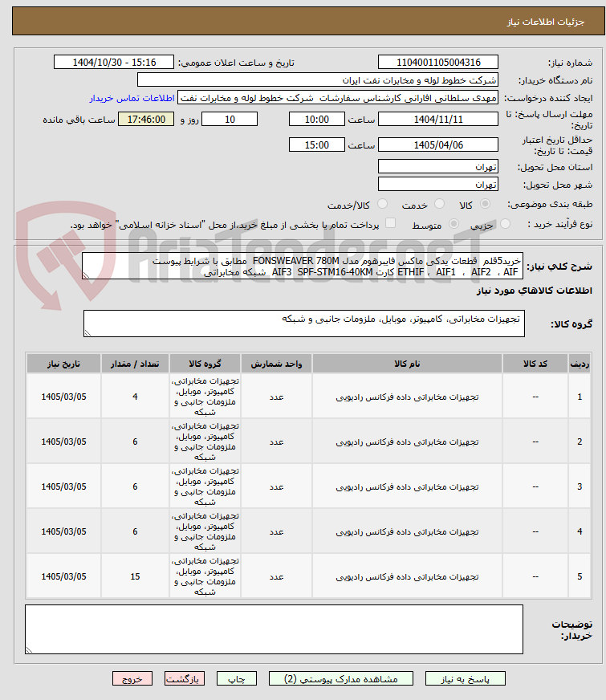Click the item name in row 2

coord(407,442)
